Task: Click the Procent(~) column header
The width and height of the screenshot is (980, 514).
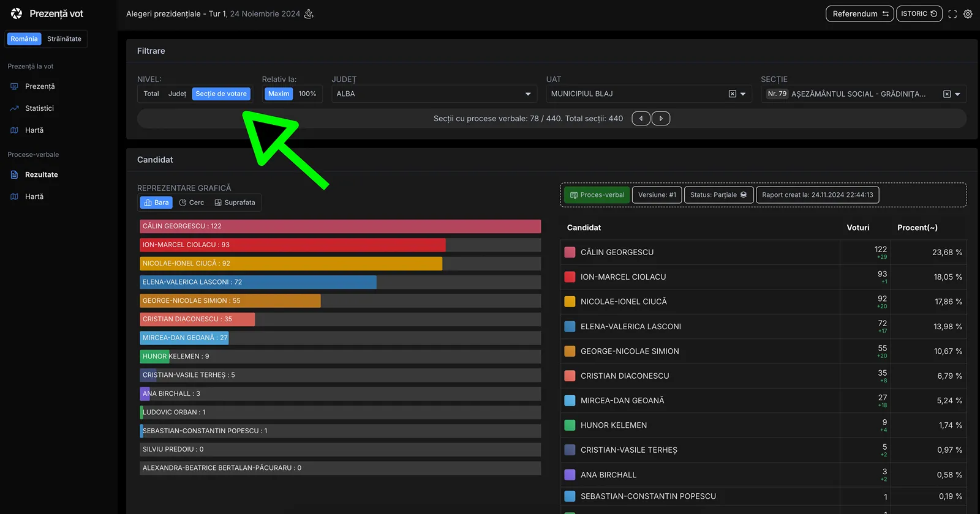Action: click(x=917, y=228)
